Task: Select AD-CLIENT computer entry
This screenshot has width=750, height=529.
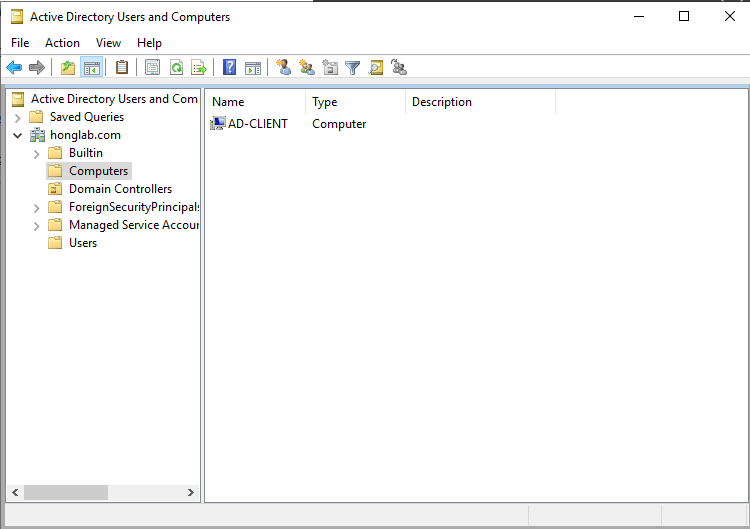Action: [257, 124]
